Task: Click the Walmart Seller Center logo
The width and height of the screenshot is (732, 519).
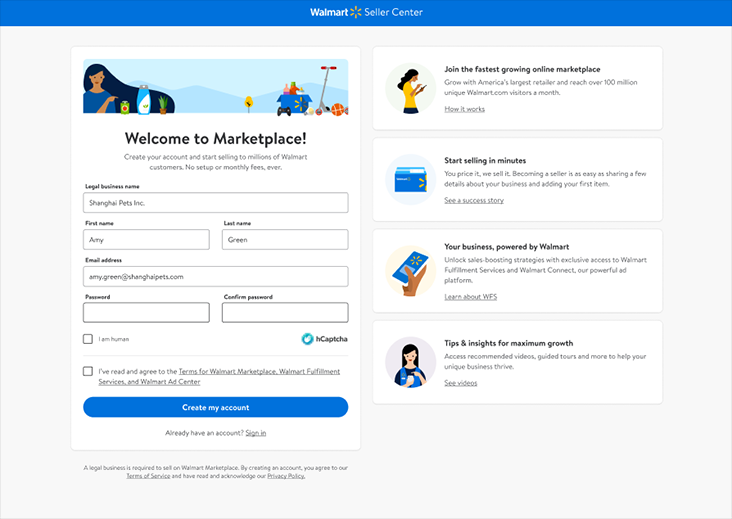Action: (x=366, y=12)
